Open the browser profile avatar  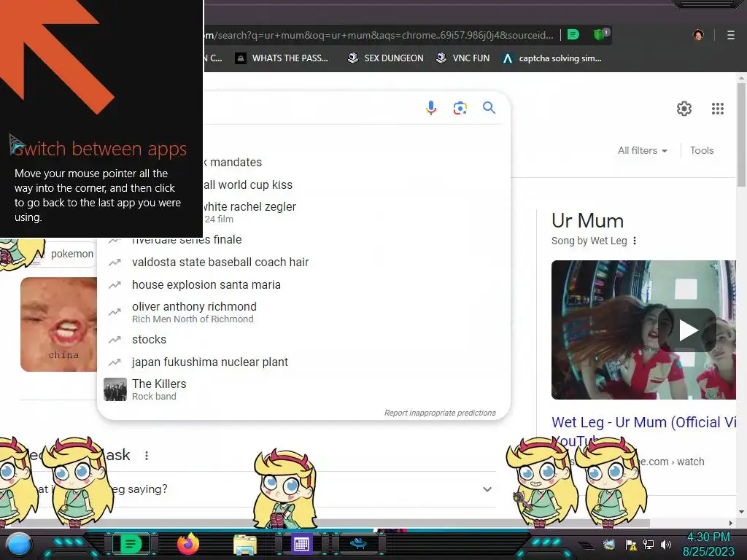(698, 35)
